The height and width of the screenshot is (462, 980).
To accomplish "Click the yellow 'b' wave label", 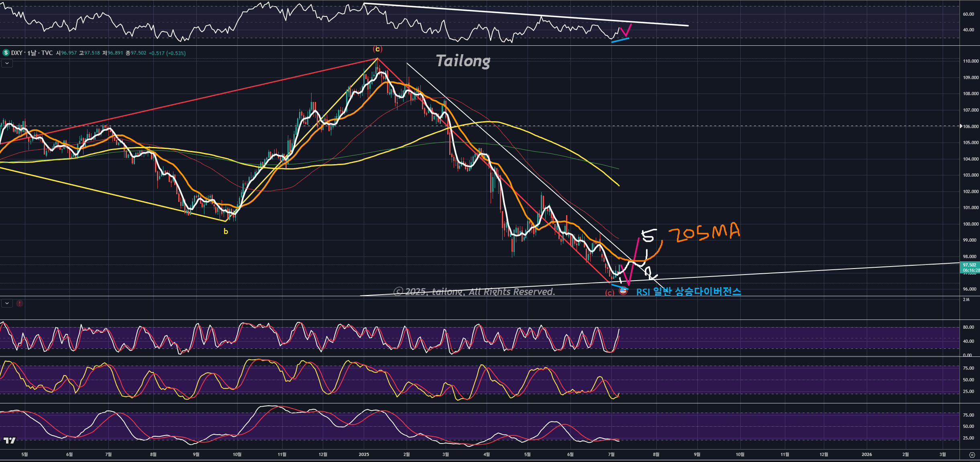I will tap(226, 232).
